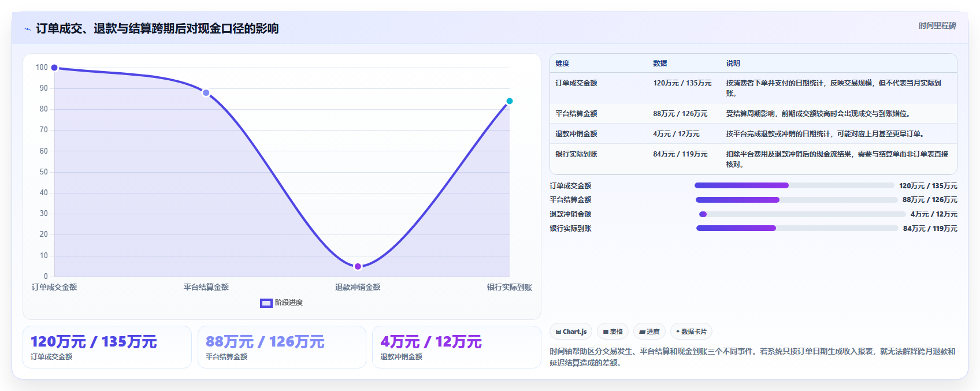Click the 退款冲销金额 chart data point at bottom
This screenshot has width=980, height=391.
click(x=358, y=266)
